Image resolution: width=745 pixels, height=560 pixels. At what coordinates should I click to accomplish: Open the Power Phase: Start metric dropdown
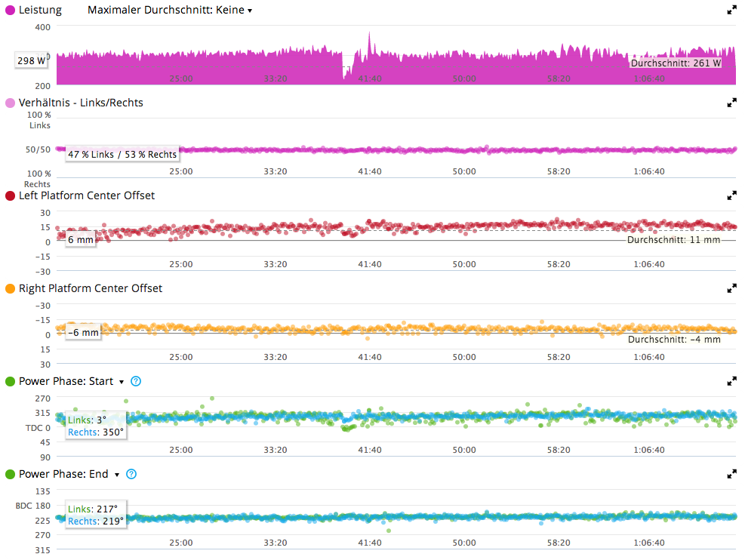[x=122, y=382]
